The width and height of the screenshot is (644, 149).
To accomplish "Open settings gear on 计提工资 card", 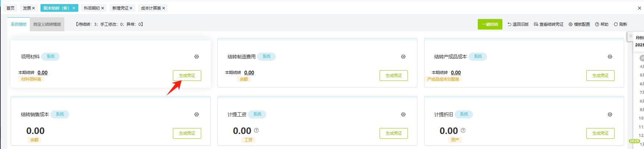I will click(403, 114).
